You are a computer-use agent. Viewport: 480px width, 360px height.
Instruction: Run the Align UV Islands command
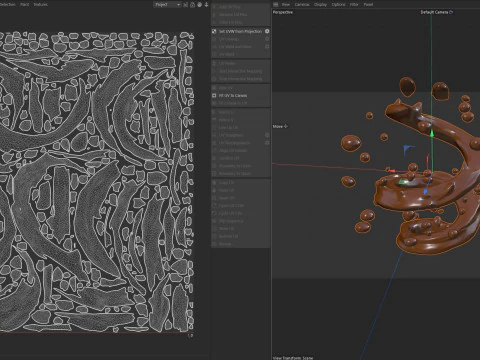[x=240, y=150]
